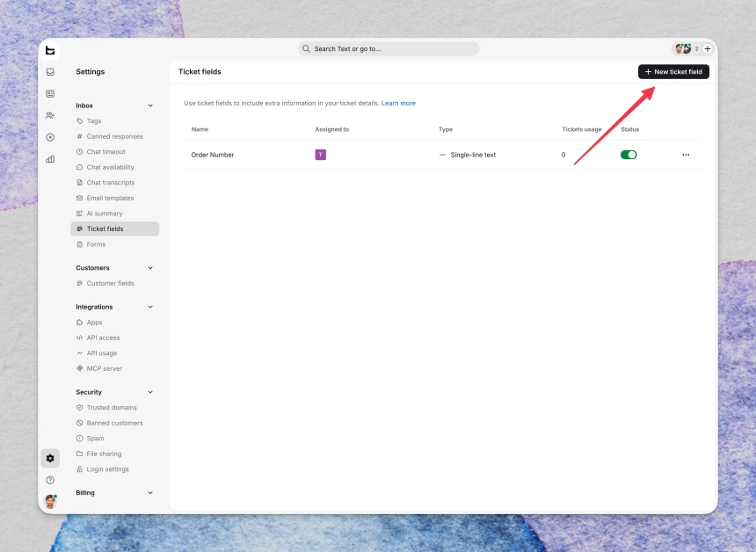Open Chat transcripts settings

(x=115, y=183)
